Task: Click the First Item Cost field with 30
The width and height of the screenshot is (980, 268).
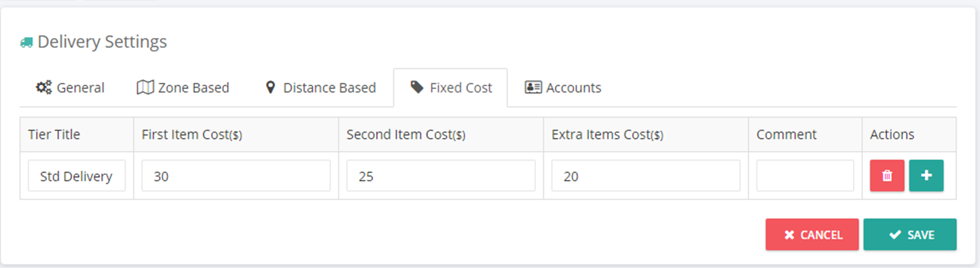Action: pyautogui.click(x=236, y=175)
